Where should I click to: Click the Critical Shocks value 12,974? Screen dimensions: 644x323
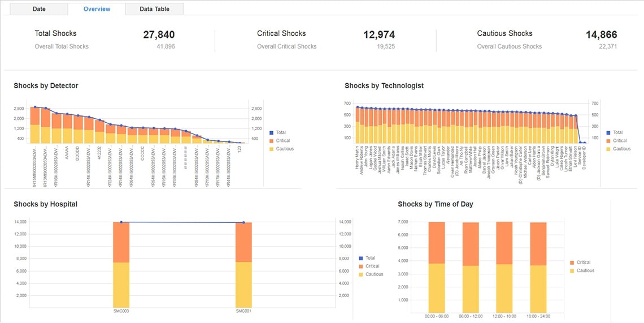pos(379,35)
